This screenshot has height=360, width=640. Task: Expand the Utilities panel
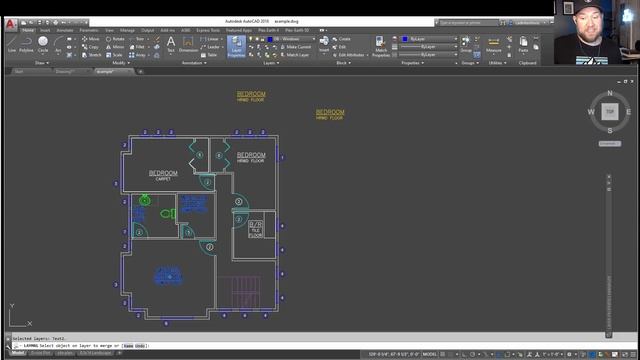click(497, 63)
